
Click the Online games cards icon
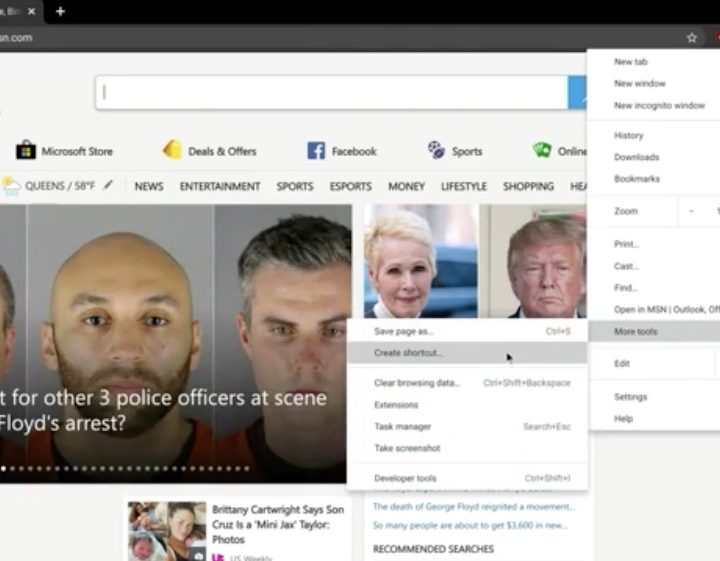point(542,150)
